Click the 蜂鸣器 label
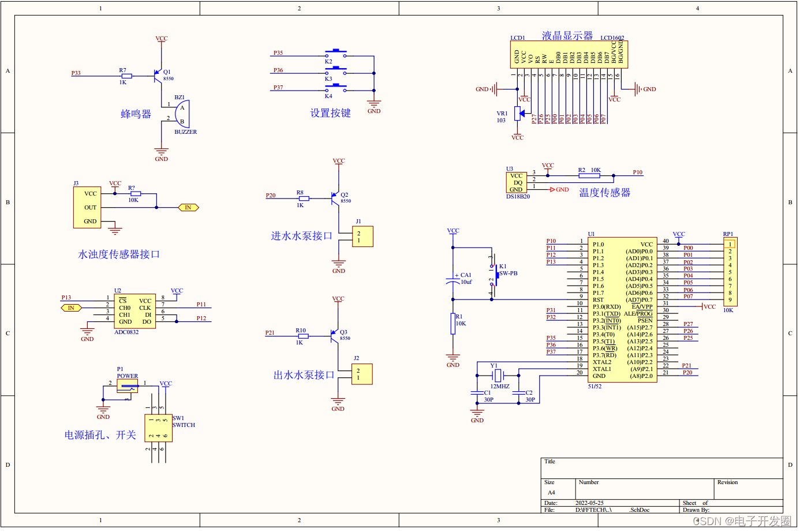Image resolution: width=800 pixels, height=532 pixels. point(136,114)
